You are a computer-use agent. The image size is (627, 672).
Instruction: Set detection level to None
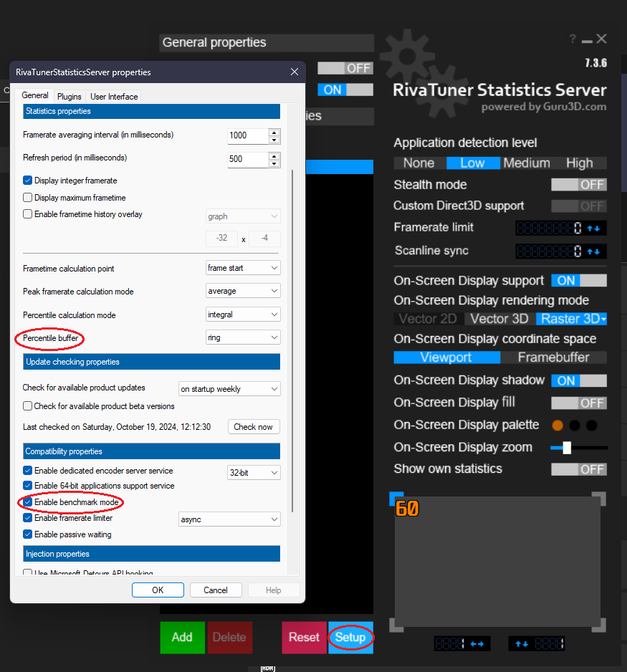click(419, 163)
